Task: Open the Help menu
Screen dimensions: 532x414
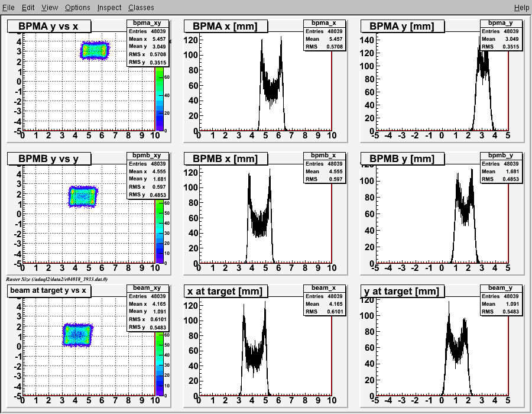Action: [x=521, y=8]
